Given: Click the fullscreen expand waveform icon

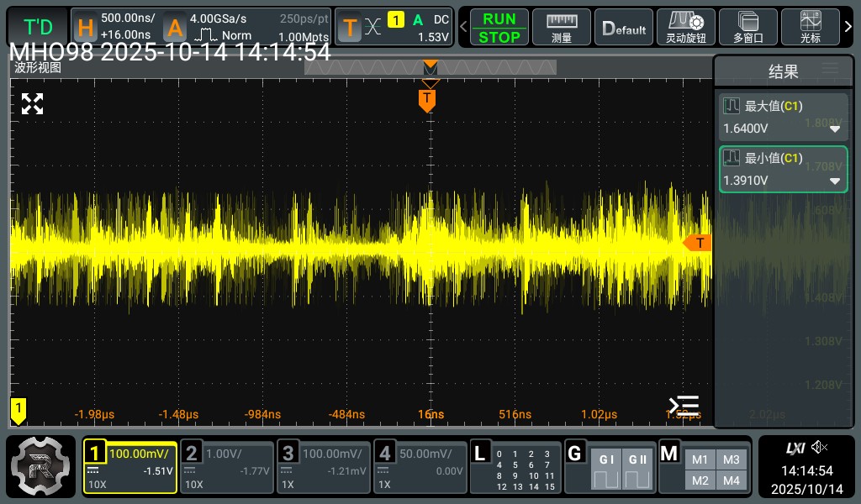Looking at the screenshot, I should point(32,104).
